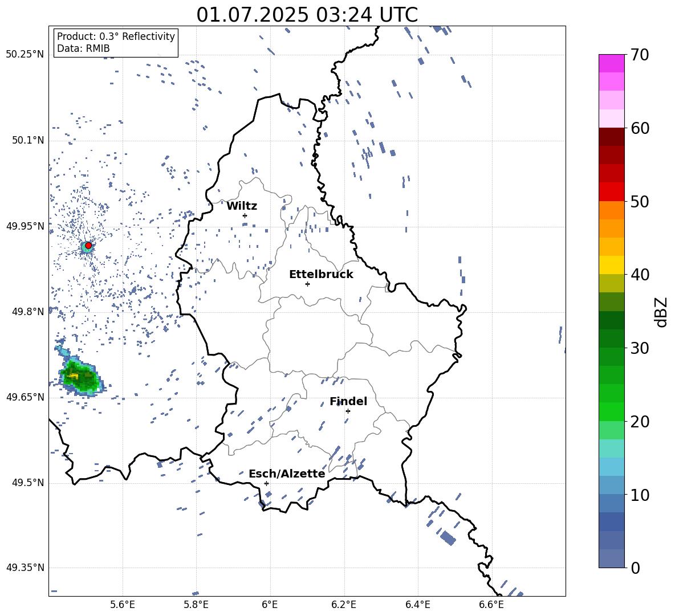Click the 6.4°E longitude label

click(x=417, y=605)
